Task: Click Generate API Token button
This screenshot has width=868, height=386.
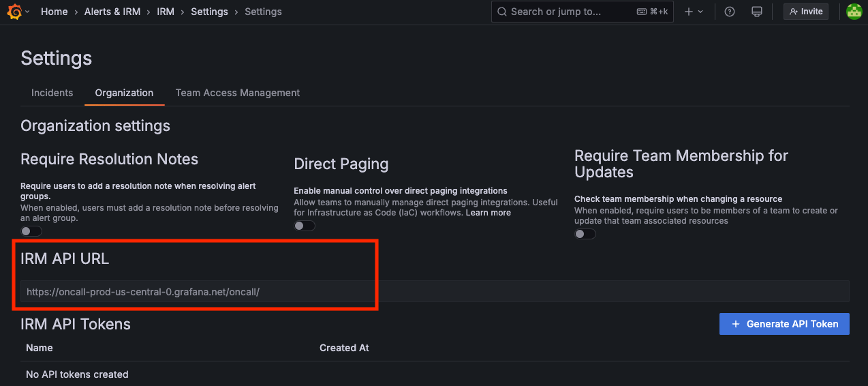Action: click(784, 324)
